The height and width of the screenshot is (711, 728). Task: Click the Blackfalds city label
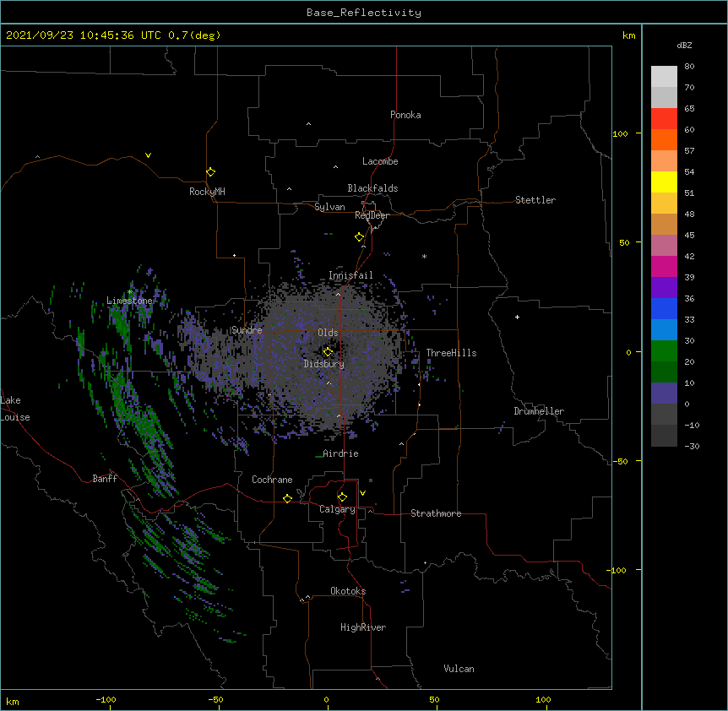(x=372, y=188)
